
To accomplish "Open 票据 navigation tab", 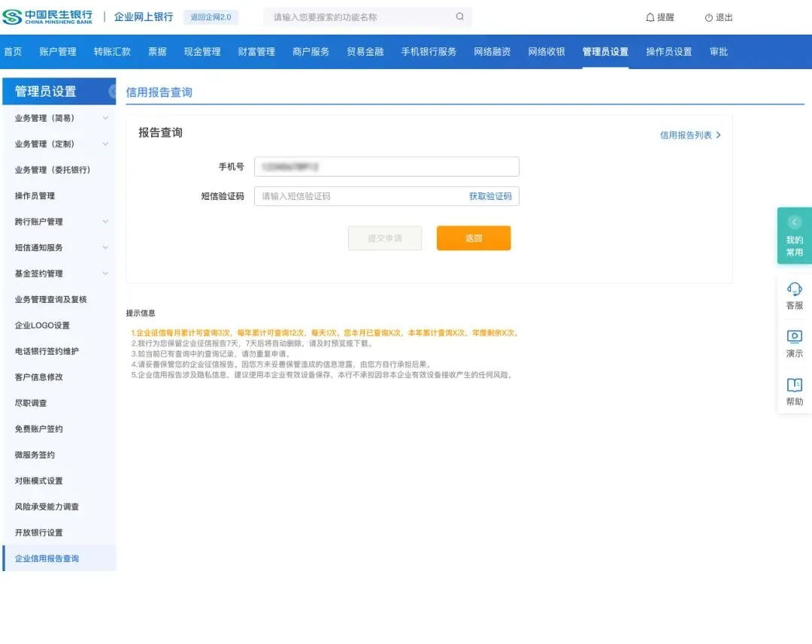I will 157,52.
